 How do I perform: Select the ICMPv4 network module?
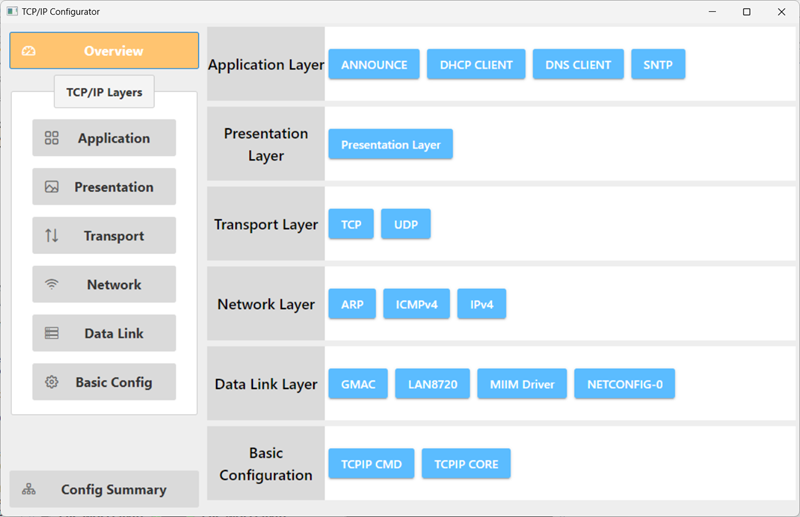pos(416,304)
